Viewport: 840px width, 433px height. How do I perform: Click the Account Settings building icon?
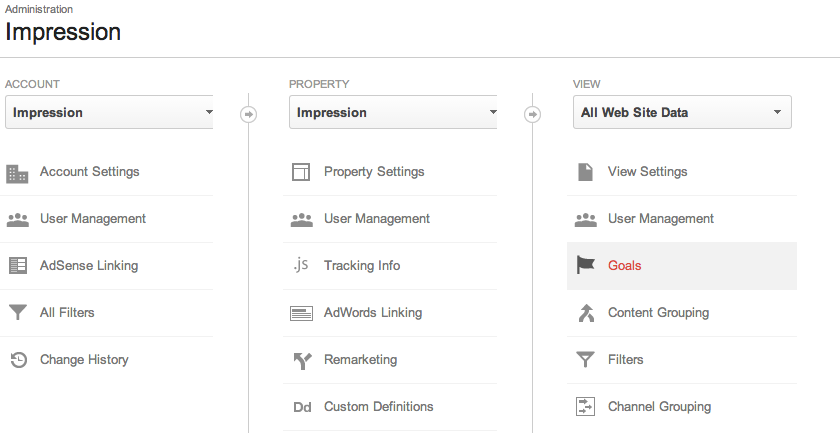pos(17,173)
